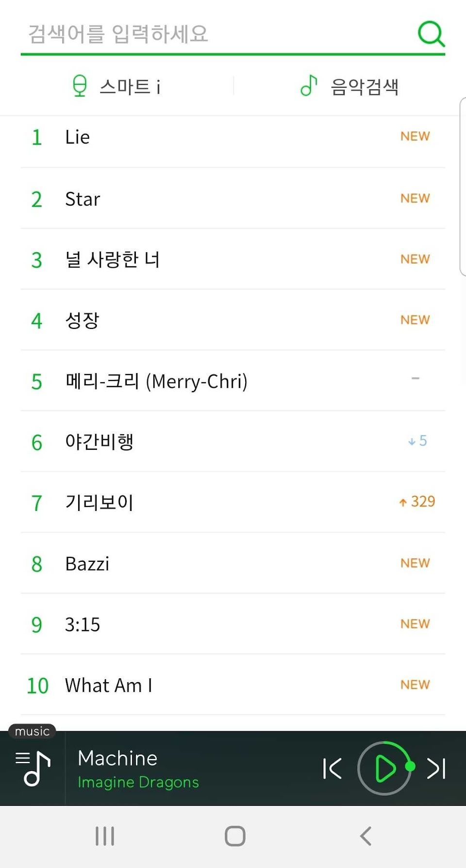Click the circular progress knob on play button
Screen dimensions: 466x868
pos(410,766)
